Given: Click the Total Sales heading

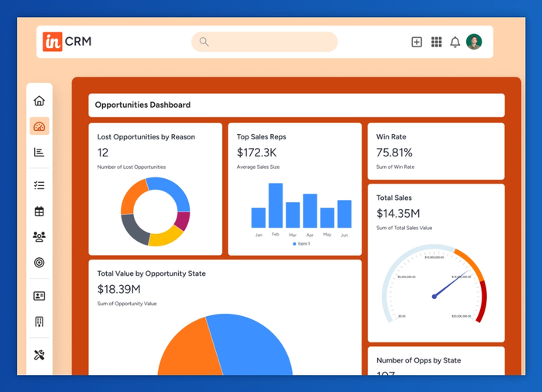Looking at the screenshot, I should click(x=393, y=198).
